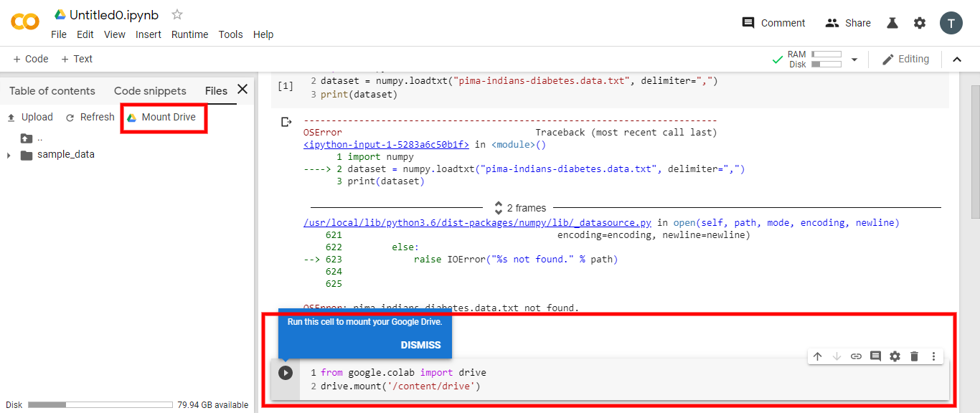Run the Google Drive mount code cell
This screenshot has width=980, height=413.
[x=286, y=372]
